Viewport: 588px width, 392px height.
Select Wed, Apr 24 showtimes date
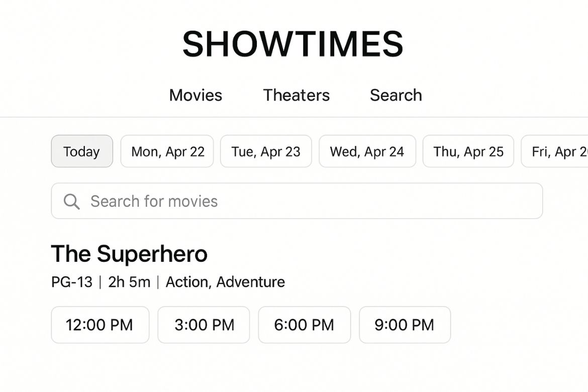367,151
